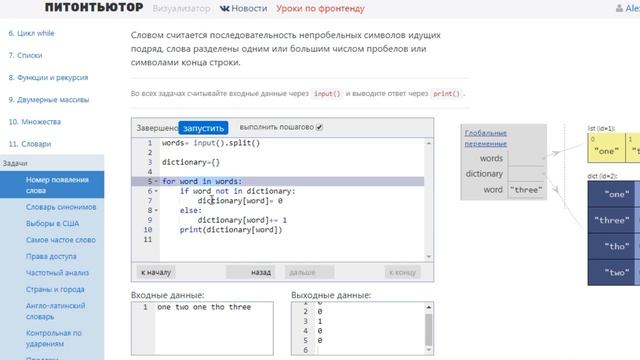Click inside the Выходные данные output area

tap(362, 329)
